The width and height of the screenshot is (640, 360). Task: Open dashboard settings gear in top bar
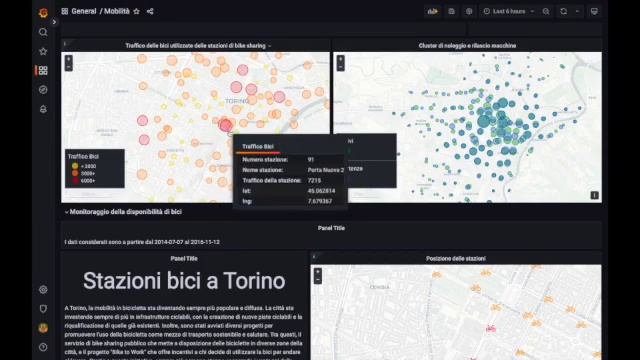469,11
